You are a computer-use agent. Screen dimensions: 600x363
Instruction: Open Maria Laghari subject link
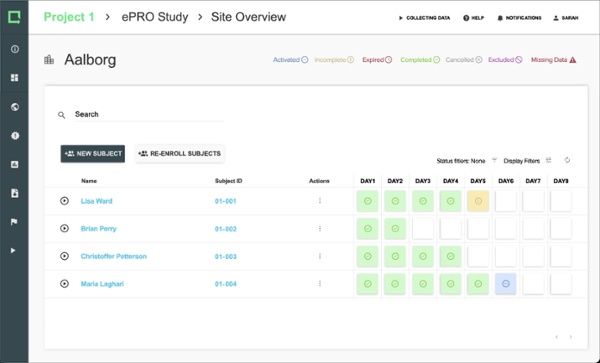pyautogui.click(x=102, y=284)
